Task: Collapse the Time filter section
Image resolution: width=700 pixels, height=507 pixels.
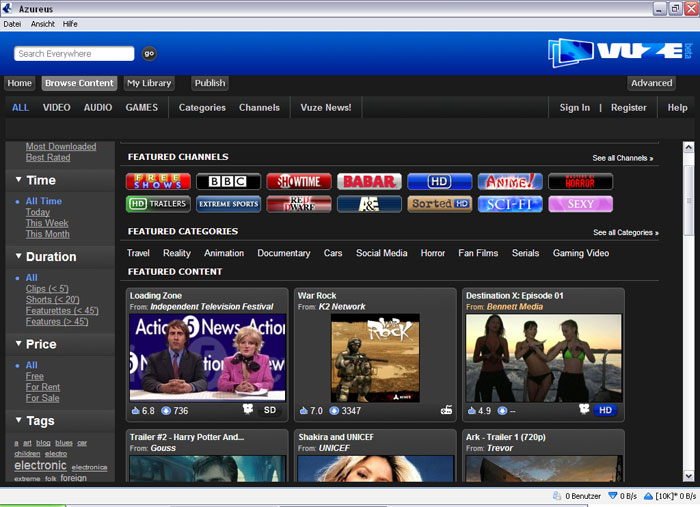Action: click(x=19, y=181)
